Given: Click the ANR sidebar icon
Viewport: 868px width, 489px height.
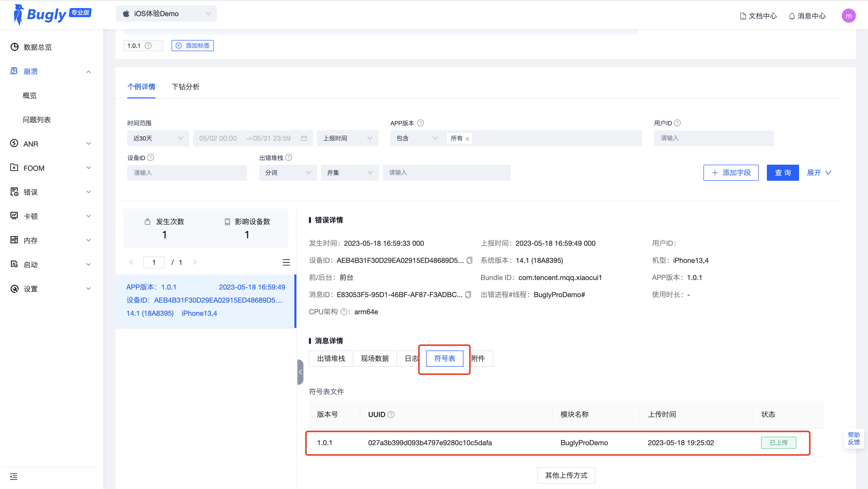Looking at the screenshot, I should pos(14,144).
